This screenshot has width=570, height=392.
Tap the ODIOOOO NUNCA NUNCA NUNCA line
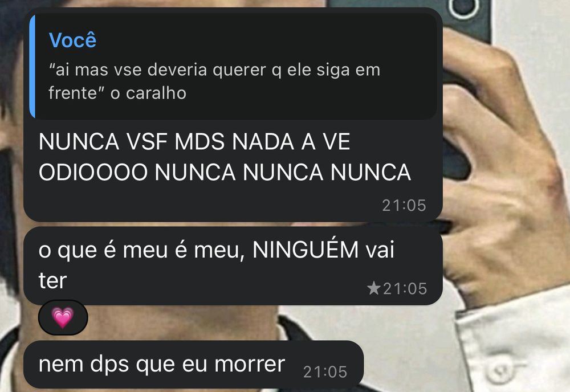(x=225, y=172)
